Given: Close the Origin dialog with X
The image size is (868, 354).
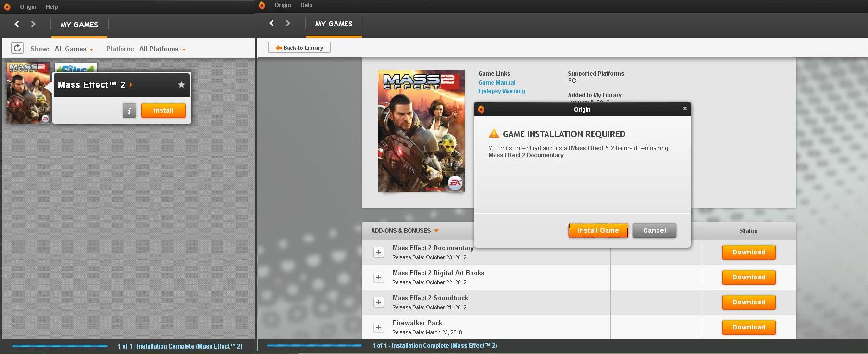Looking at the screenshot, I should 685,109.
